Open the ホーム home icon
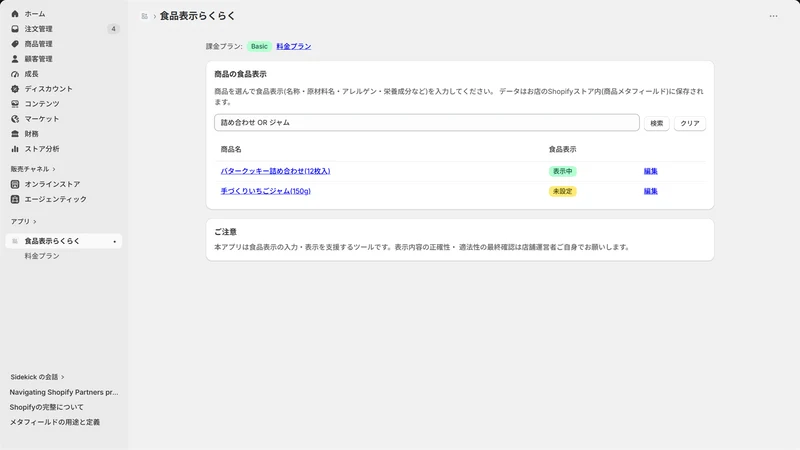This screenshot has width=800, height=450. pos(15,14)
